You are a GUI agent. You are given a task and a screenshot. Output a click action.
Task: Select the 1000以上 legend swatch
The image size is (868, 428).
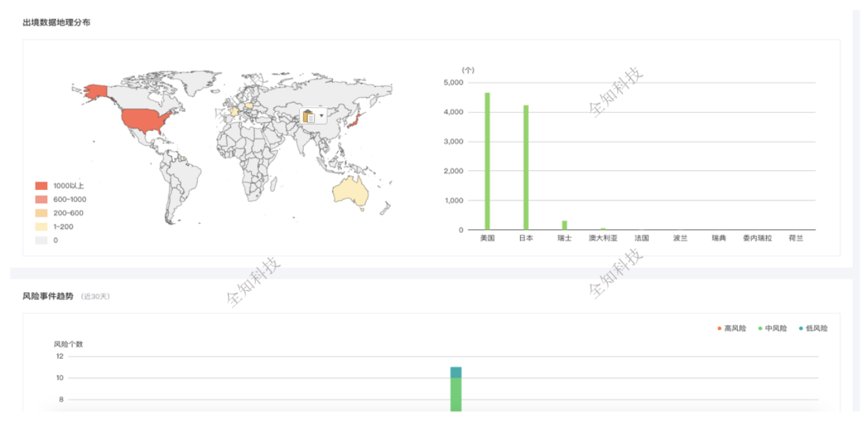[x=41, y=186]
